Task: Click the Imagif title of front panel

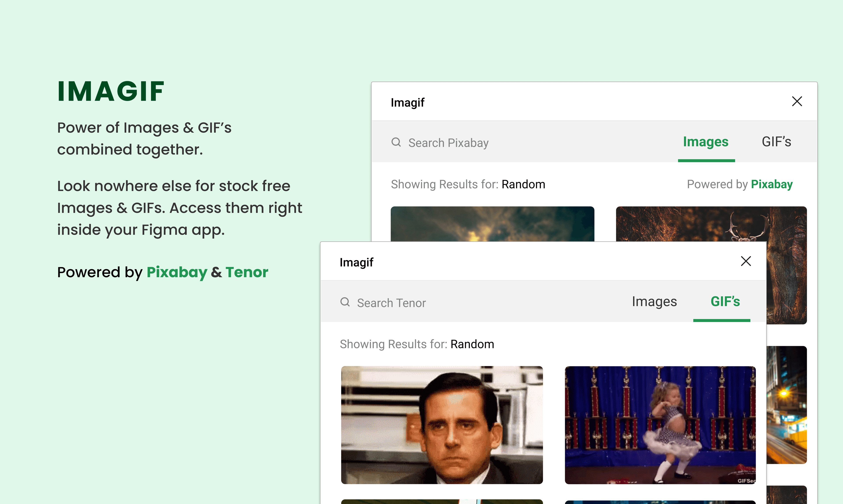Action: click(x=356, y=263)
